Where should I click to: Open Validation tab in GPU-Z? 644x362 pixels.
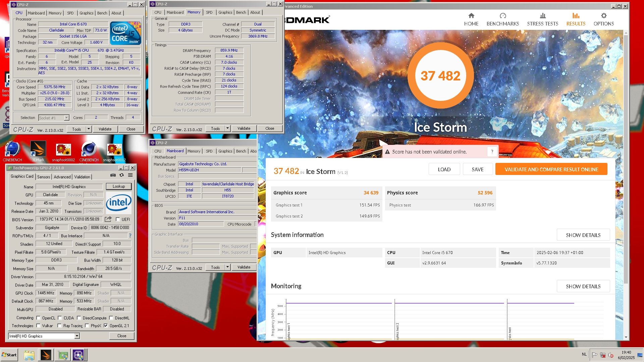(x=82, y=177)
